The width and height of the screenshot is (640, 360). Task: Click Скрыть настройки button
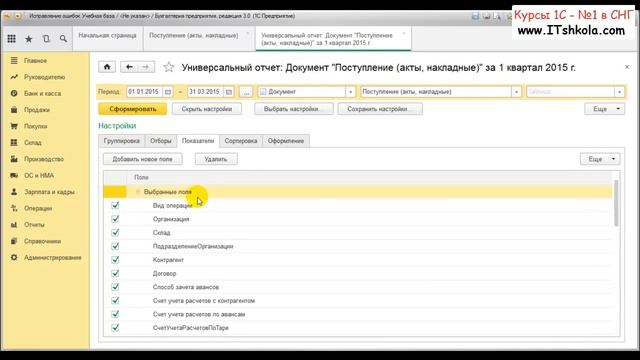pyautogui.click(x=207, y=109)
